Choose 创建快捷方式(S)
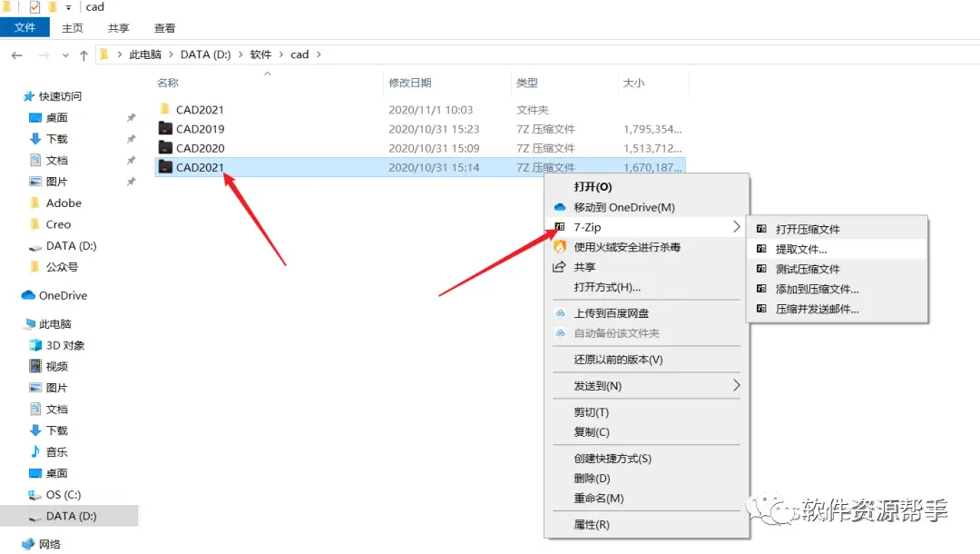The width and height of the screenshot is (980, 554). pos(646,458)
